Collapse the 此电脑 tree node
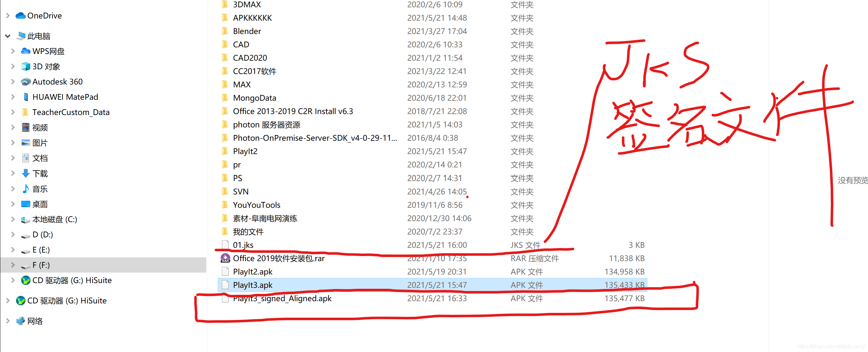The height and width of the screenshot is (352, 868). click(x=8, y=36)
